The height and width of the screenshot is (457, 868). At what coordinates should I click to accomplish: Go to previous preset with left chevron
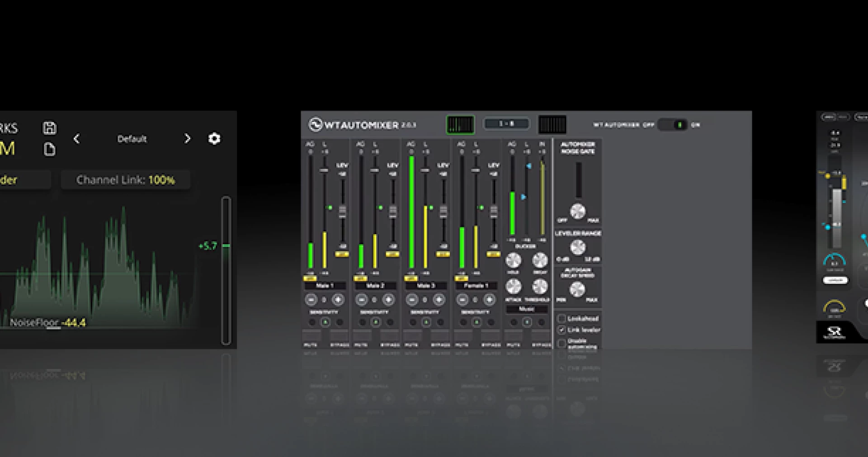76,139
